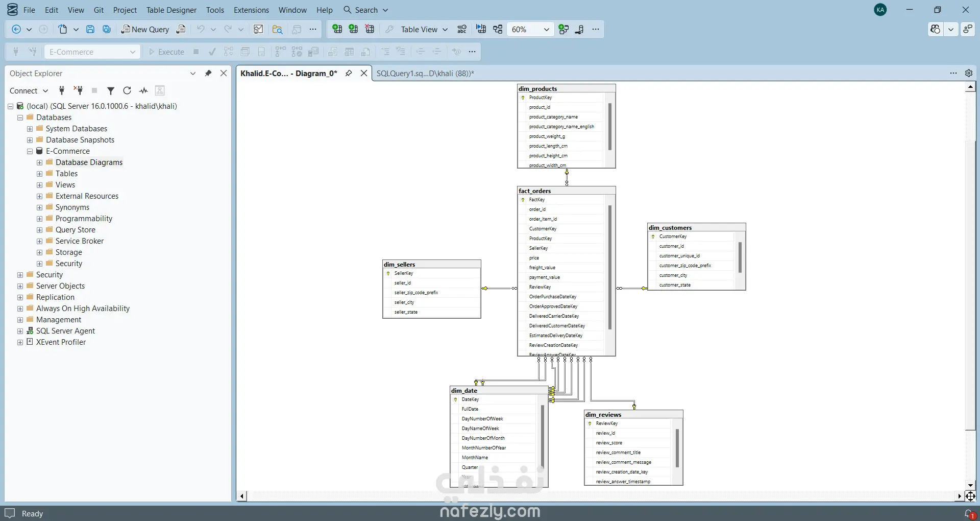Open the 60% zoom level dropdown
Screen dimensions: 980x521
[546, 30]
